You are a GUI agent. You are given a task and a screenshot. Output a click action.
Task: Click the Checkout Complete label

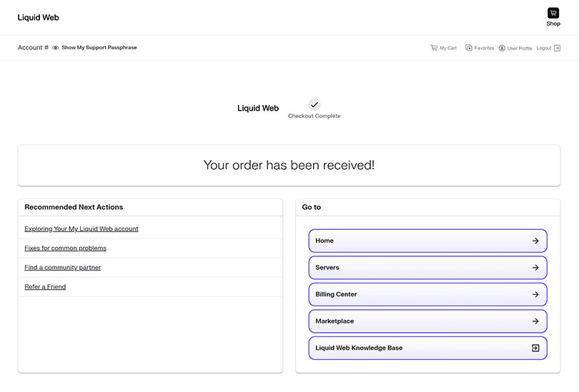pos(315,116)
